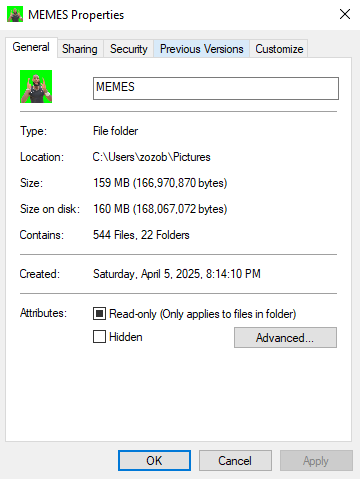This screenshot has height=479, width=360.
Task: Open the Advanced attributes dialog
Action: (285, 338)
